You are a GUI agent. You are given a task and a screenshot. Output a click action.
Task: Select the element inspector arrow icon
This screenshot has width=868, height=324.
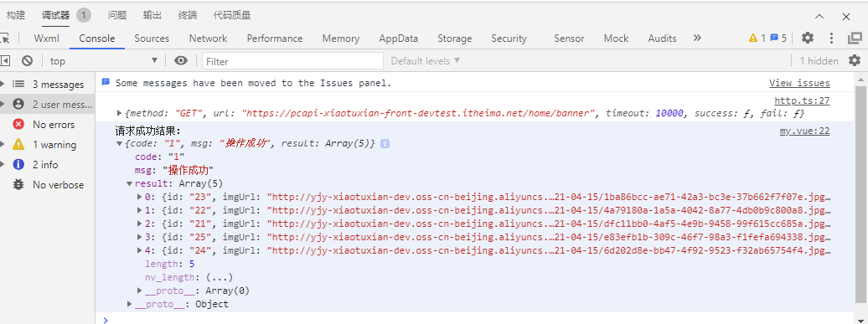click(x=4, y=39)
